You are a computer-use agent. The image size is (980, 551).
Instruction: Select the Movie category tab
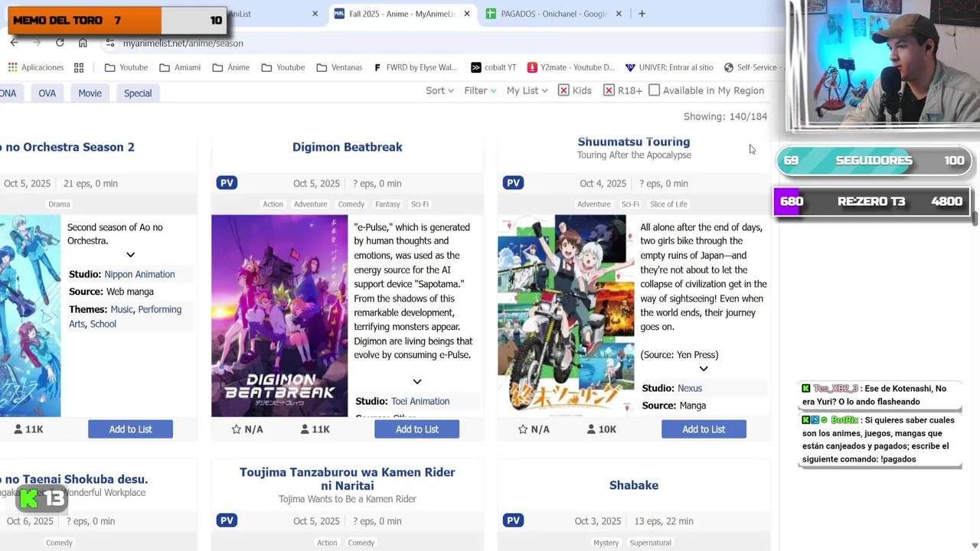(90, 93)
